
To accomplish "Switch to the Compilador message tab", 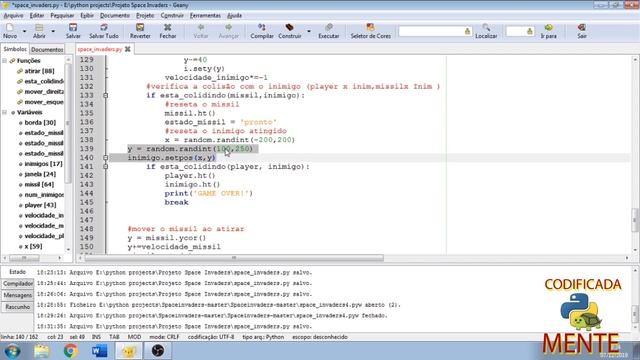I will click(x=18, y=283).
